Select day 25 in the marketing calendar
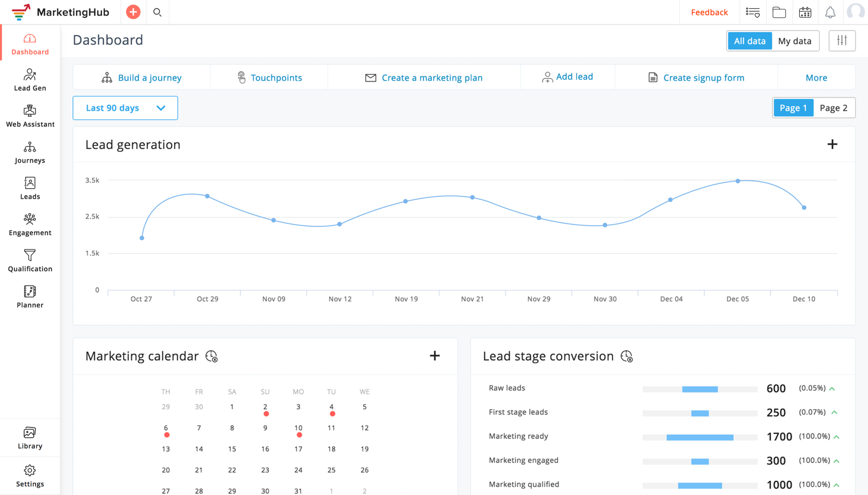Screen dimensions: 868x495 click(331, 470)
